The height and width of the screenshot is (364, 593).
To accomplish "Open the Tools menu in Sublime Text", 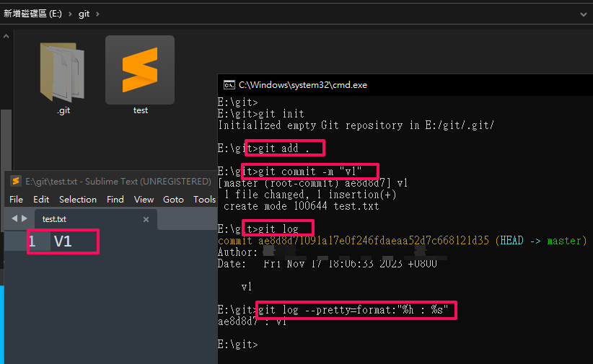I will coord(204,199).
